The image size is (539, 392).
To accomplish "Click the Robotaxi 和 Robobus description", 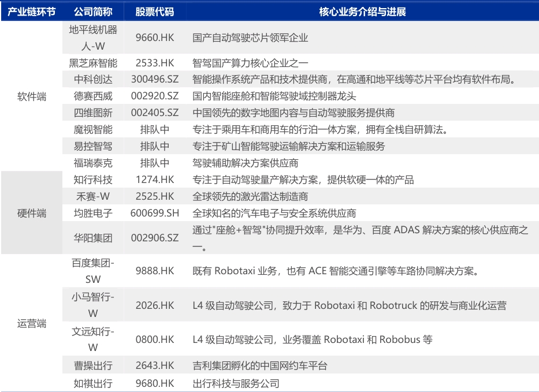I will click(x=313, y=339).
